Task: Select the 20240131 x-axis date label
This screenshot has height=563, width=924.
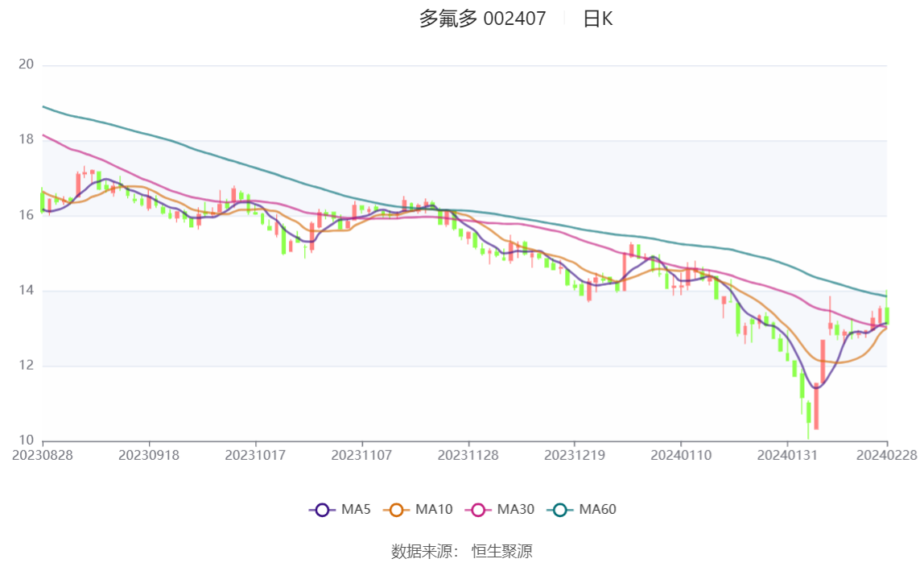Action: (x=787, y=455)
